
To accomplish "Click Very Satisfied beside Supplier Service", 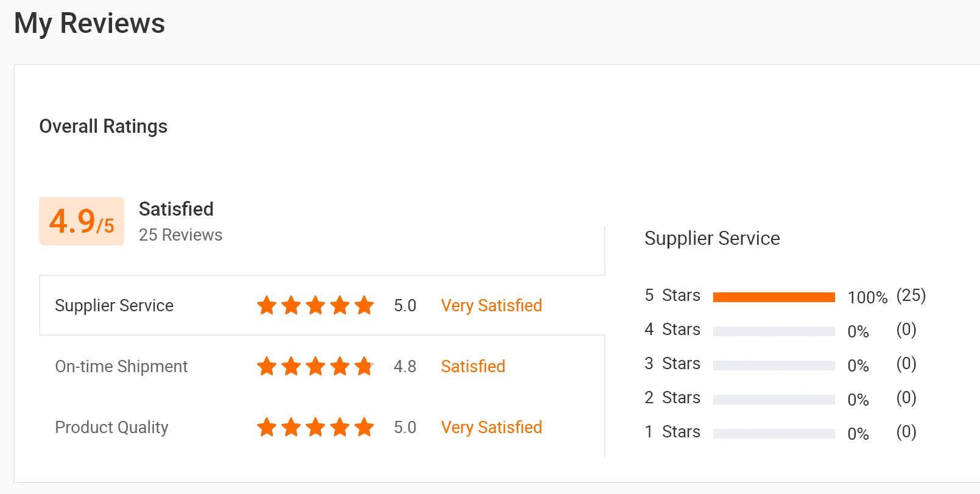I will (491, 305).
